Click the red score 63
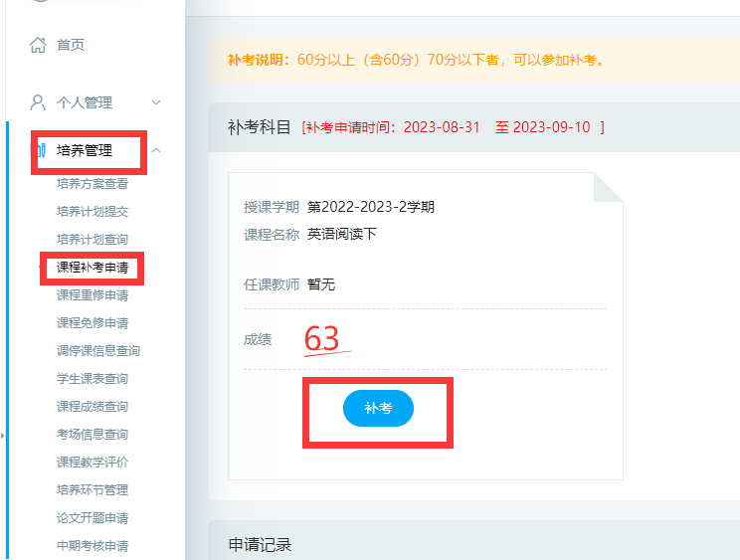 coord(322,339)
